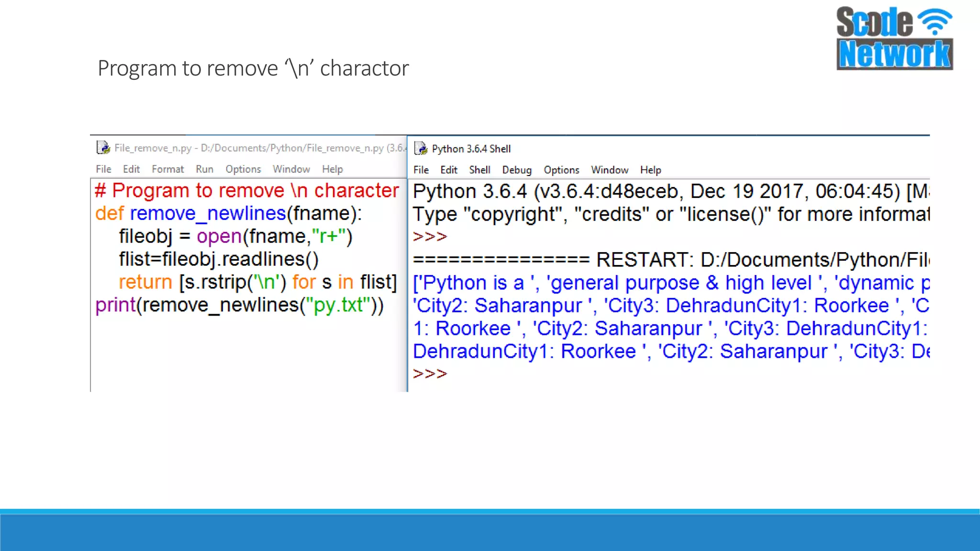Click the 'print(remove_newlines("py.txt"))' line

[x=240, y=305]
